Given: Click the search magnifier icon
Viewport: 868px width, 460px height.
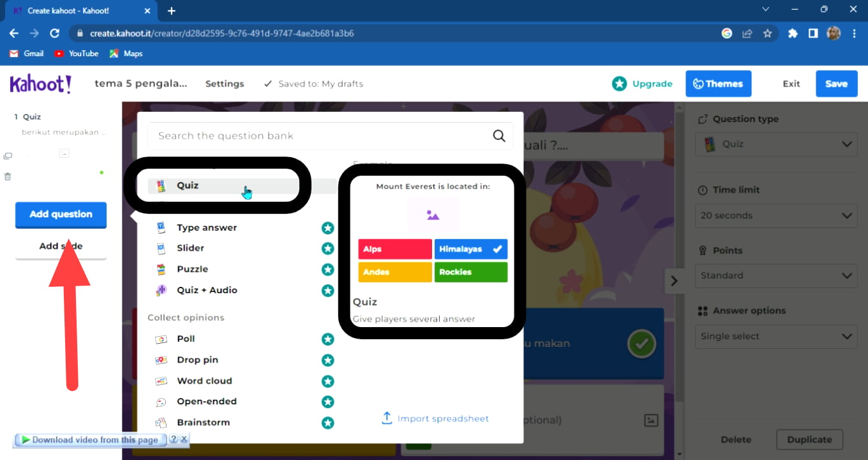Looking at the screenshot, I should coord(499,135).
